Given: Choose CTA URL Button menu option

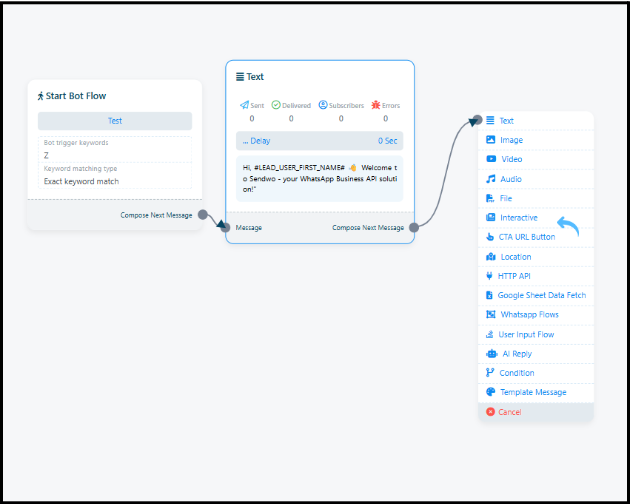Looking at the screenshot, I should (527, 237).
